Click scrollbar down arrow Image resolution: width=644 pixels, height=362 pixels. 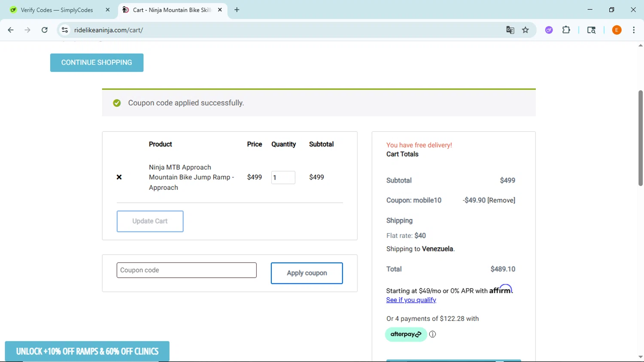640,357
